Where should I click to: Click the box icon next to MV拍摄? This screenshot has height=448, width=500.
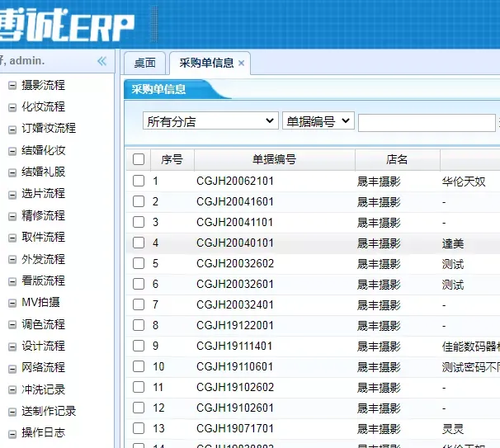(x=12, y=302)
